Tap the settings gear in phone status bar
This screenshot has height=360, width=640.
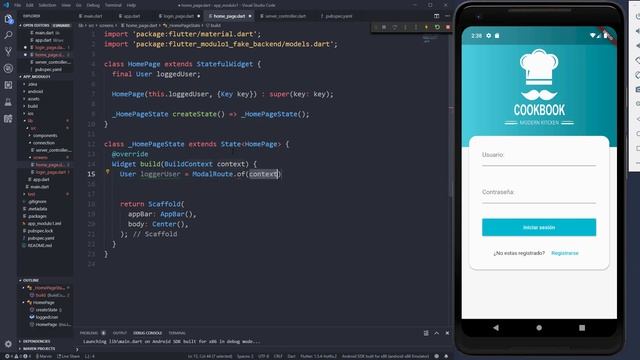[x=489, y=36]
